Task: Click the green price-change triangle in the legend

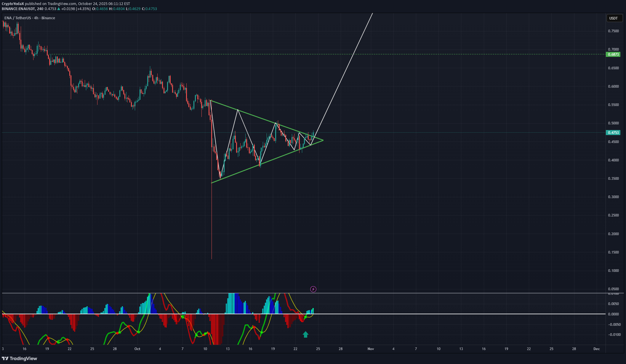Action: click(x=59, y=9)
